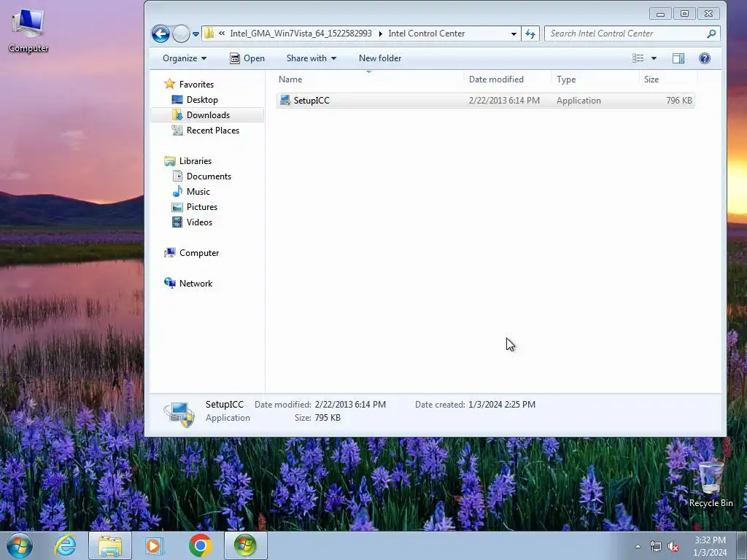The image size is (747, 560).
Task: Click the 796 KB size cell
Action: 679,101
